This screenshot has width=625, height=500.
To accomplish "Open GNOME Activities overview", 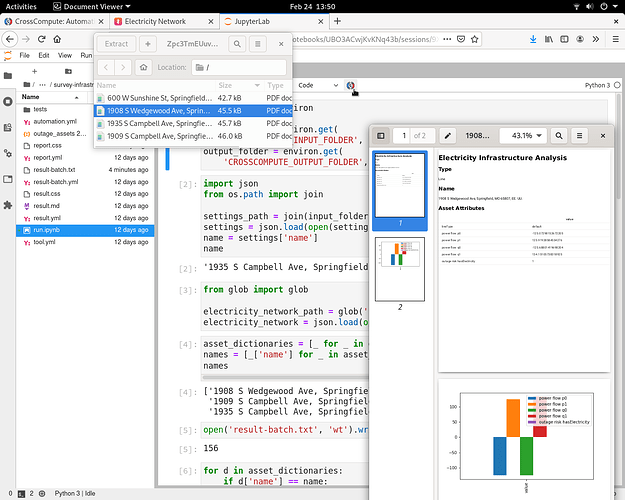I will click(21, 6).
